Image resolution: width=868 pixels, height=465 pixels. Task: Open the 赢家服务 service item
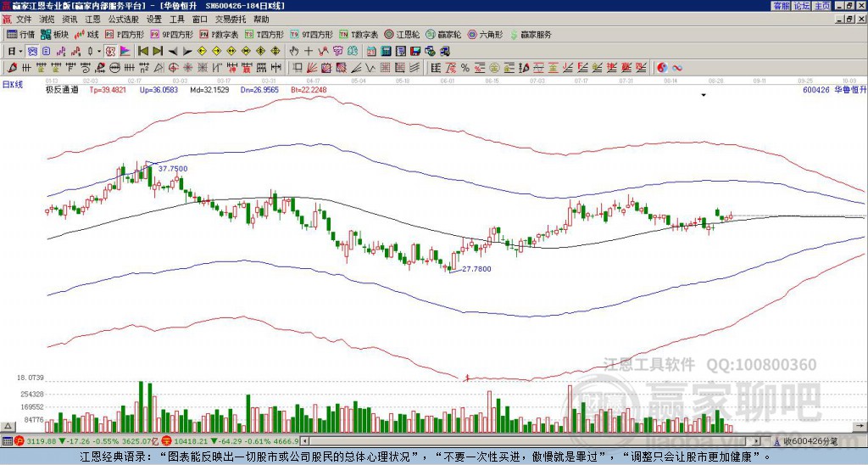coord(531,34)
